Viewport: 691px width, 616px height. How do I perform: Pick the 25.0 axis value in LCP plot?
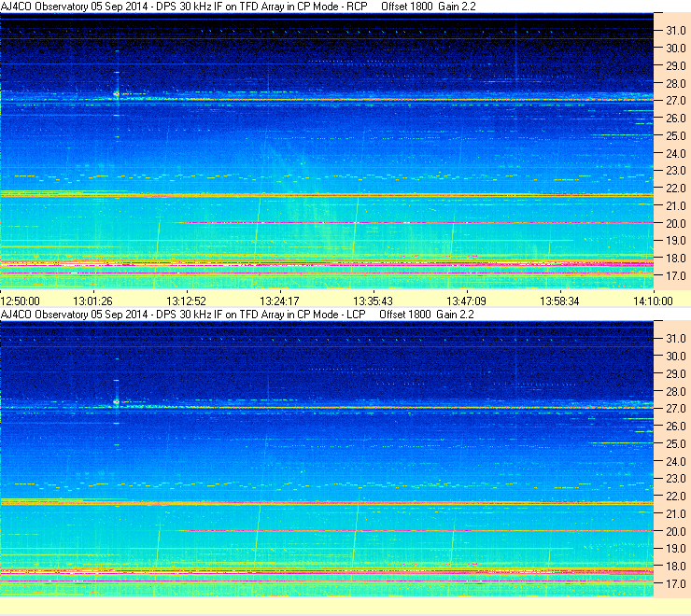[x=676, y=443]
